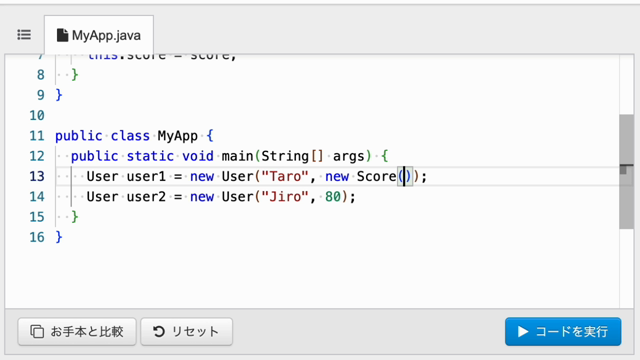Click the args parameter on line 12
This screenshot has height=360, width=640.
(349, 157)
